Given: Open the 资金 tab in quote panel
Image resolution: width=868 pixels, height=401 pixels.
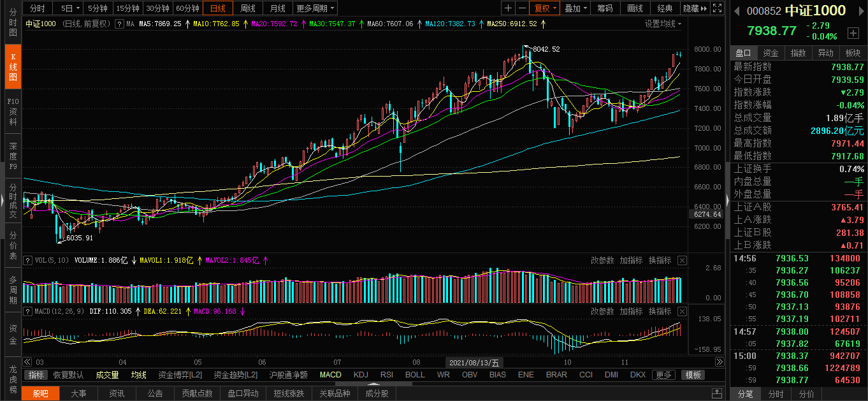Looking at the screenshot, I should pos(770,53).
